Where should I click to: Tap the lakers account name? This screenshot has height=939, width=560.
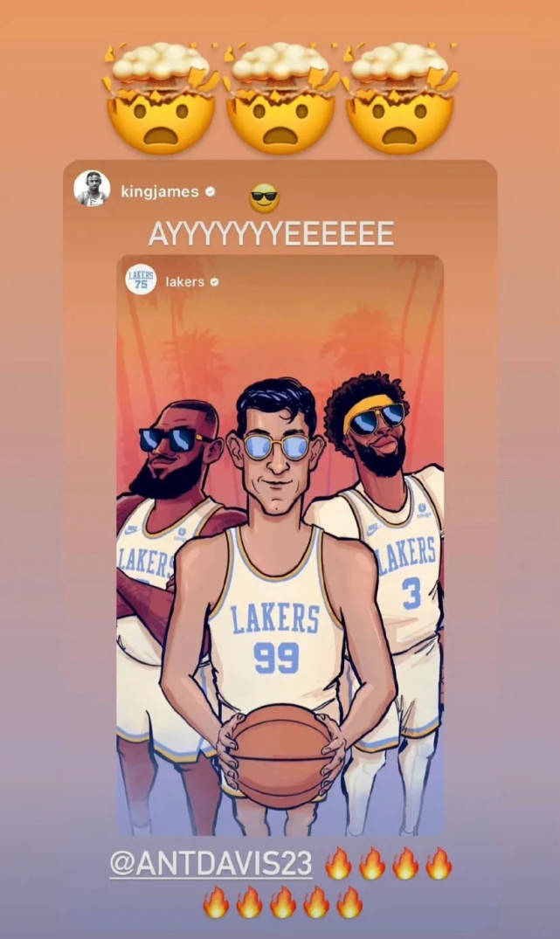185,281
